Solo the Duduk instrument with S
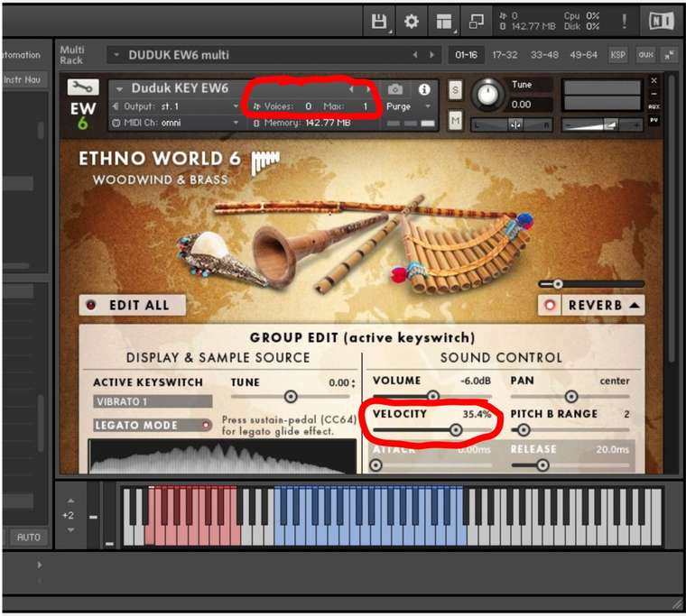Image resolution: width=686 pixels, height=616 pixels. 456,90
